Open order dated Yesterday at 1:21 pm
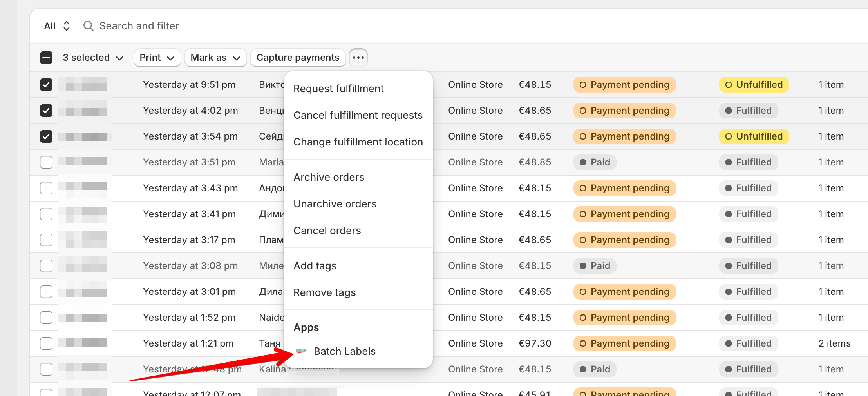Image resolution: width=868 pixels, height=396 pixels. 188,343
